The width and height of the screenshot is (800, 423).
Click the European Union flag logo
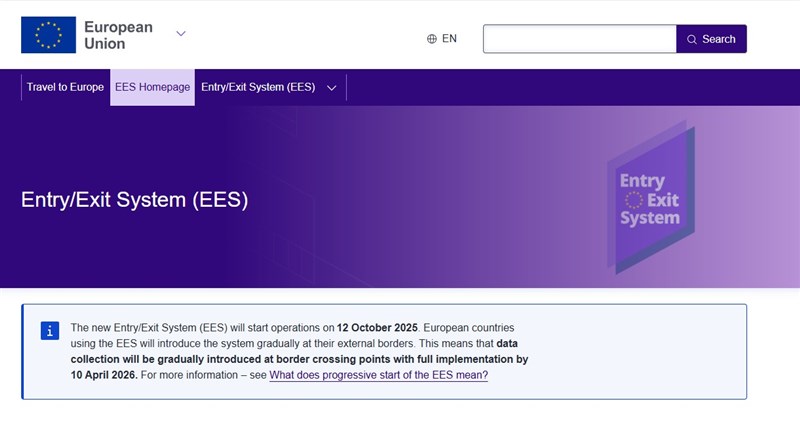click(48, 35)
